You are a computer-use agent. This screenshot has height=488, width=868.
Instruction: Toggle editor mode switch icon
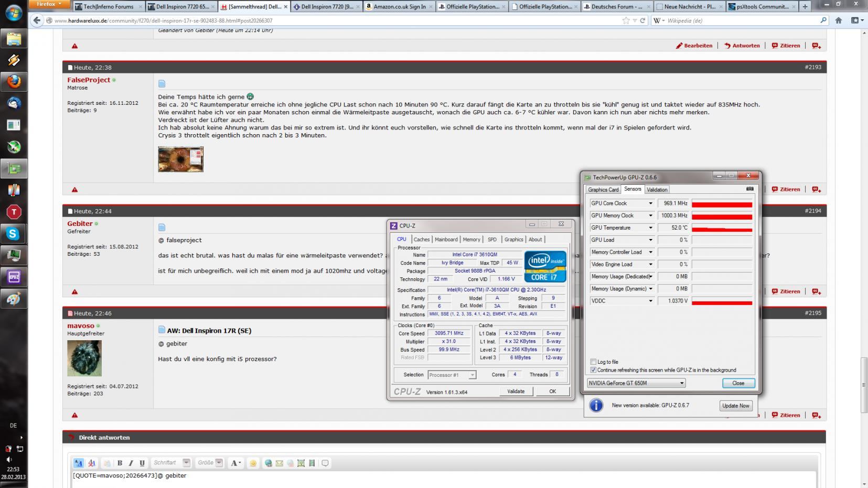pyautogui.click(x=78, y=463)
